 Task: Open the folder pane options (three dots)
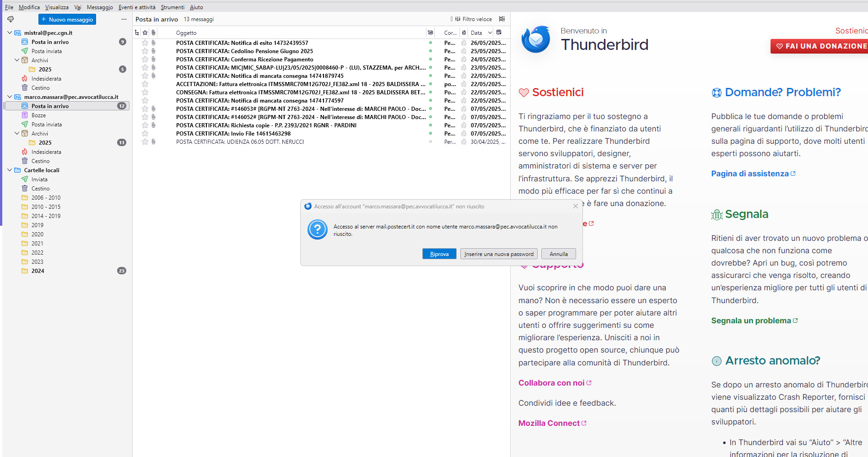pos(124,19)
